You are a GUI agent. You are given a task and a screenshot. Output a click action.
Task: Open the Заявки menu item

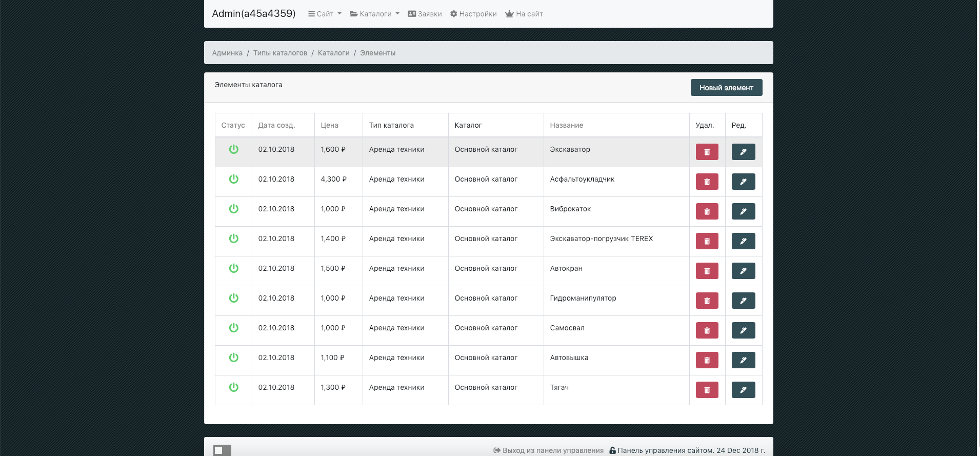point(425,14)
